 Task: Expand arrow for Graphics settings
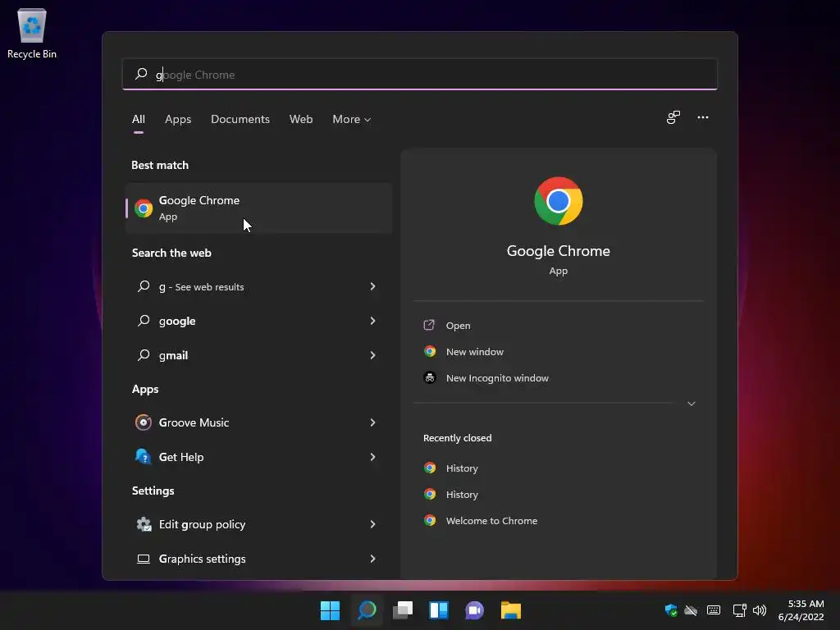372,559
